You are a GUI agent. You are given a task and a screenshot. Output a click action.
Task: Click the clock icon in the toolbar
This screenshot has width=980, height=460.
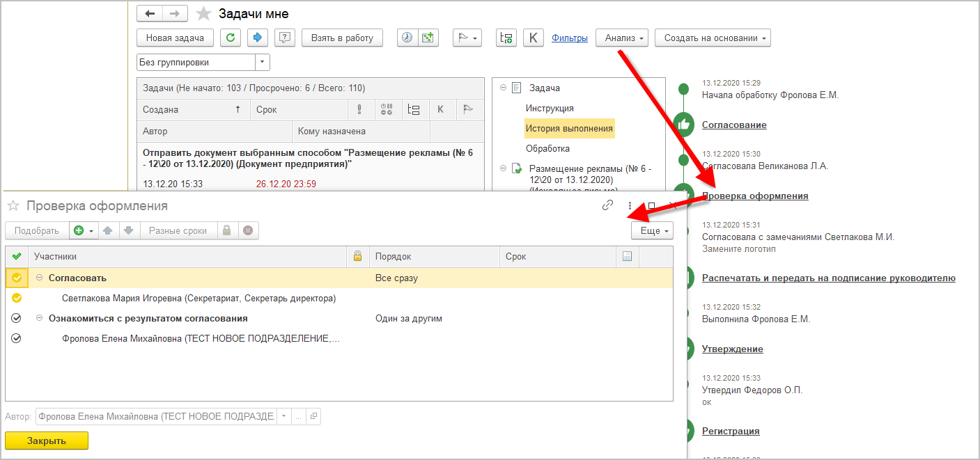407,38
